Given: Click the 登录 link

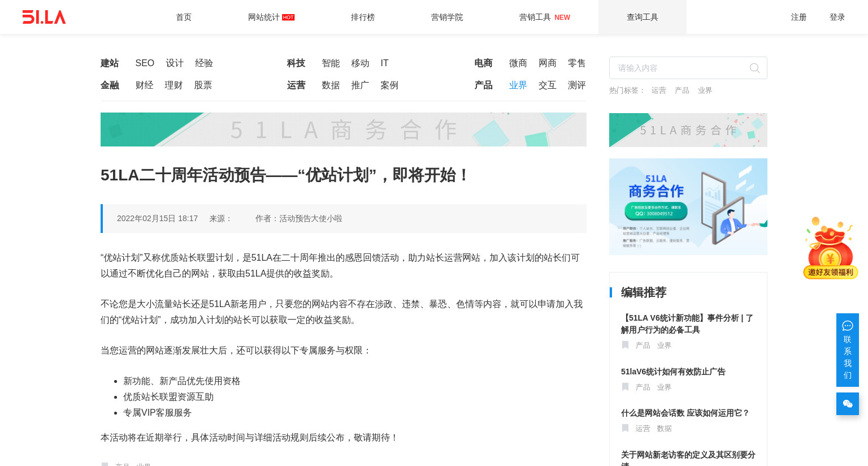Looking at the screenshot, I should pyautogui.click(x=837, y=17).
